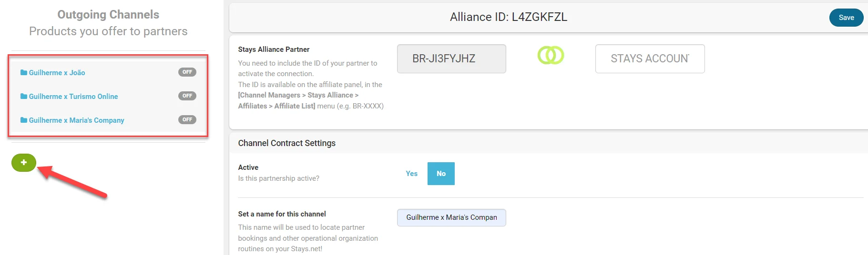Toggle OFF switch for Guilherme x João
The height and width of the screenshot is (255, 868).
(187, 72)
